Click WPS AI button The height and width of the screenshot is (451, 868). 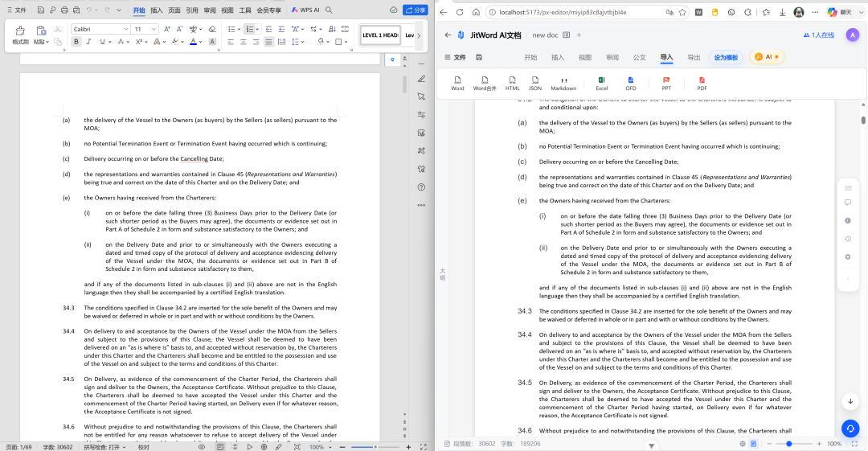pyautogui.click(x=305, y=10)
